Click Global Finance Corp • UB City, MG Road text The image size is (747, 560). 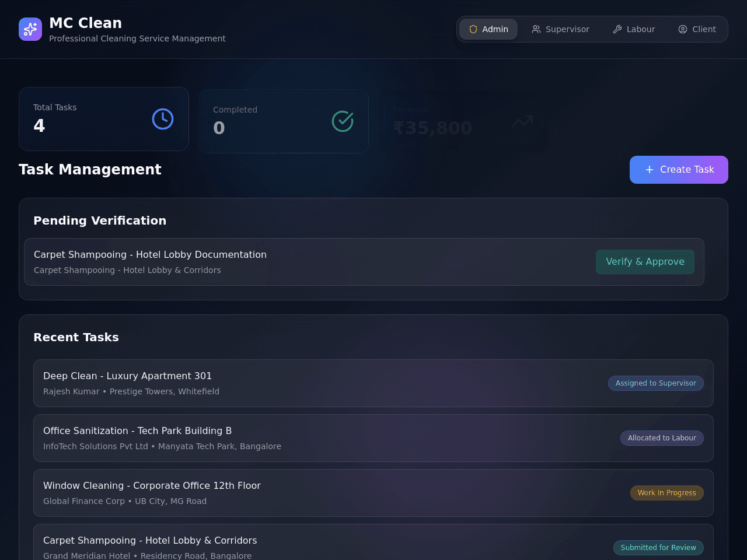point(125,501)
